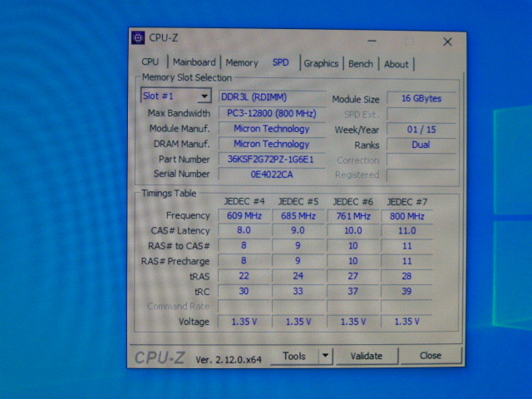The image size is (532, 399).
Task: Click the tRC value 30
Action: click(x=244, y=291)
